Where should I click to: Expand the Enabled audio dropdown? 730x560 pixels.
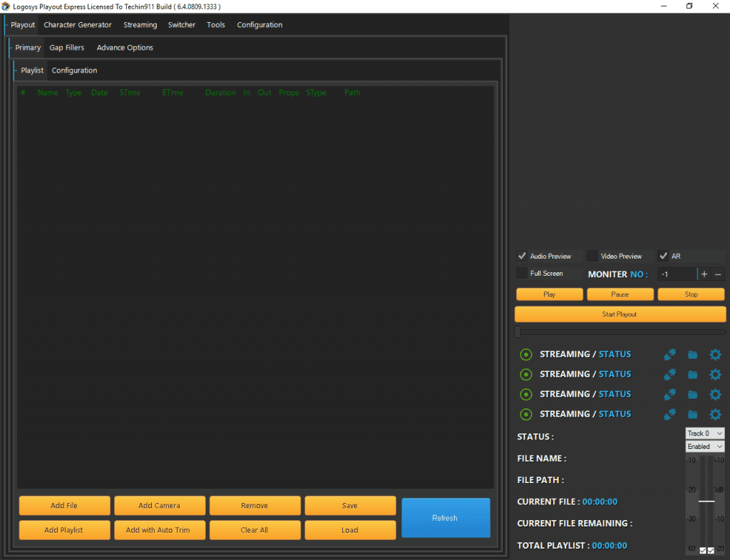pyautogui.click(x=704, y=447)
